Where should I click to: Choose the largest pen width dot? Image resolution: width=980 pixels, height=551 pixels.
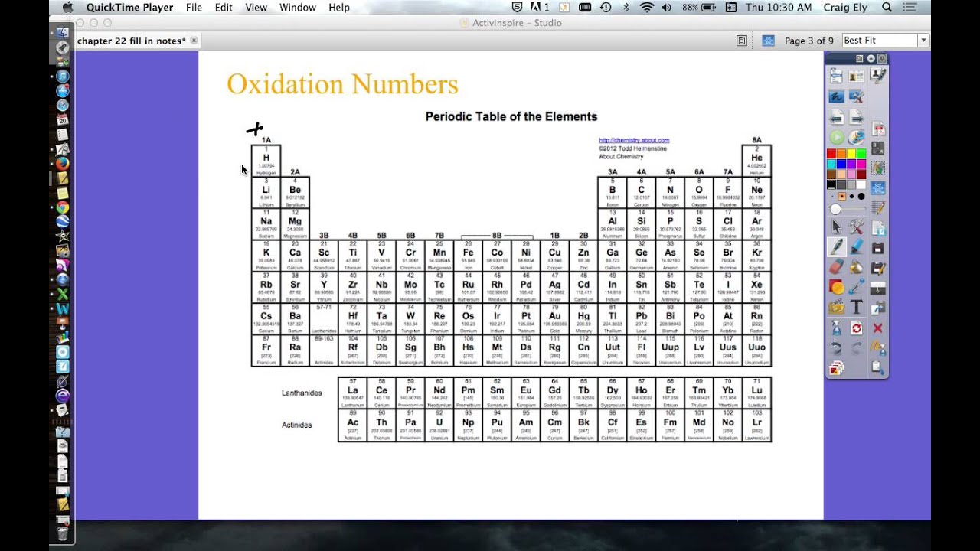(861, 197)
